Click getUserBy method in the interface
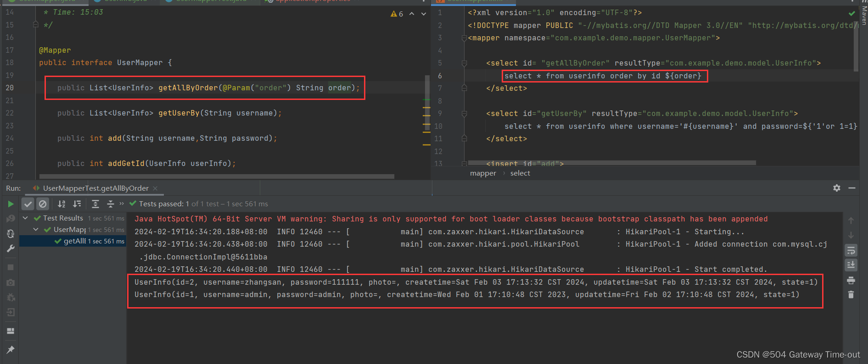 coord(179,113)
